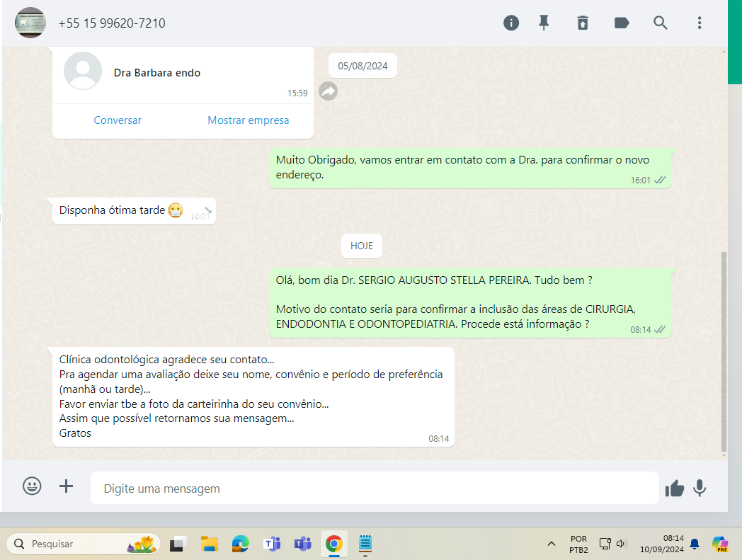Click the message greeting Dr. SERGIO AUGUSTO STELLA PEREIRA
Screen dimensions: 742x560
[470, 303]
